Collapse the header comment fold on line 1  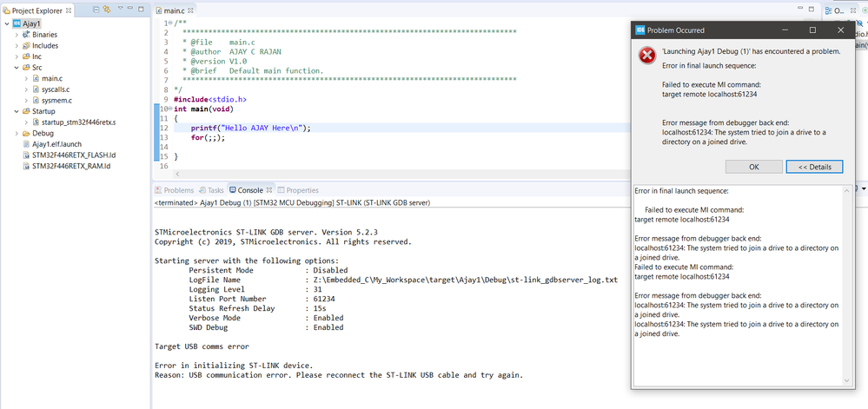170,23
